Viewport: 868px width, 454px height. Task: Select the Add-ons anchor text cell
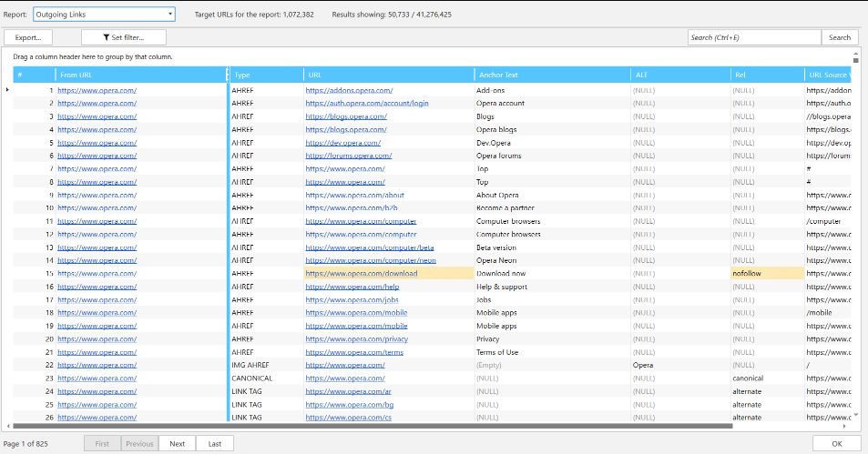pos(553,90)
